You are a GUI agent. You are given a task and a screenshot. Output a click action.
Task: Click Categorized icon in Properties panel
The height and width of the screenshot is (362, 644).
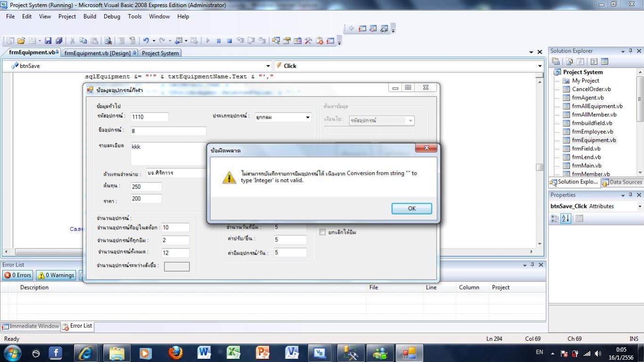click(x=555, y=218)
